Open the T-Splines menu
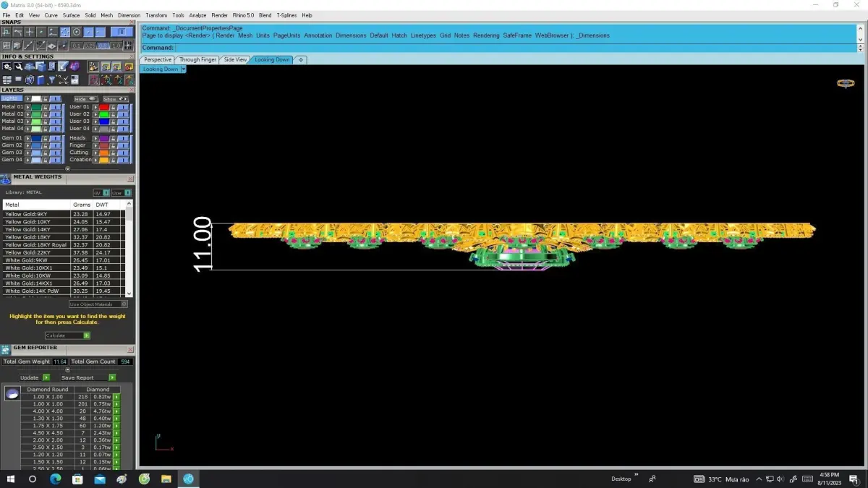The width and height of the screenshot is (868, 488). pos(286,15)
